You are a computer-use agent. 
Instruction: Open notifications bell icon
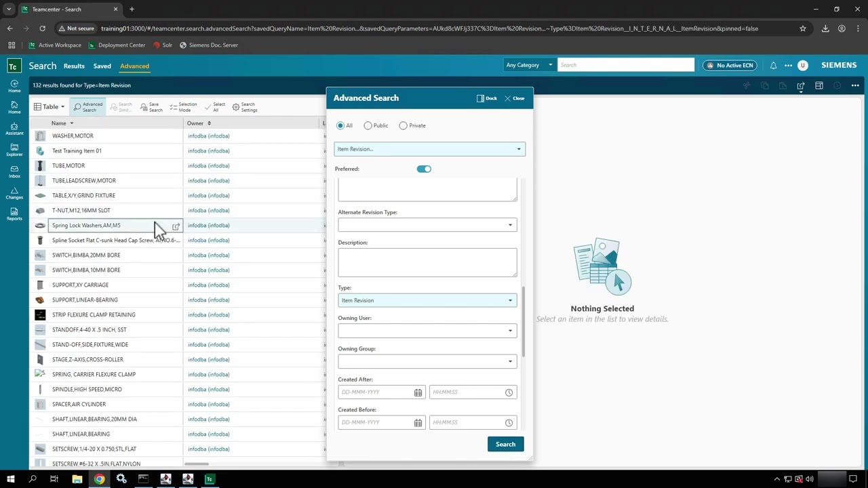[773, 65]
